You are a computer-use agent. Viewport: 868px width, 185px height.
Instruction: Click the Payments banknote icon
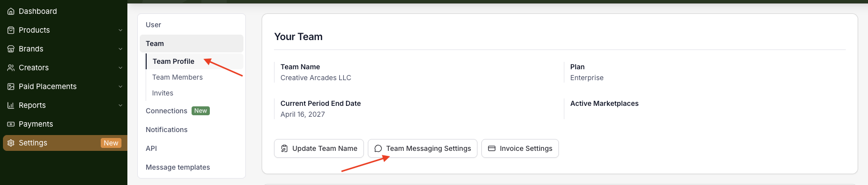click(11, 124)
